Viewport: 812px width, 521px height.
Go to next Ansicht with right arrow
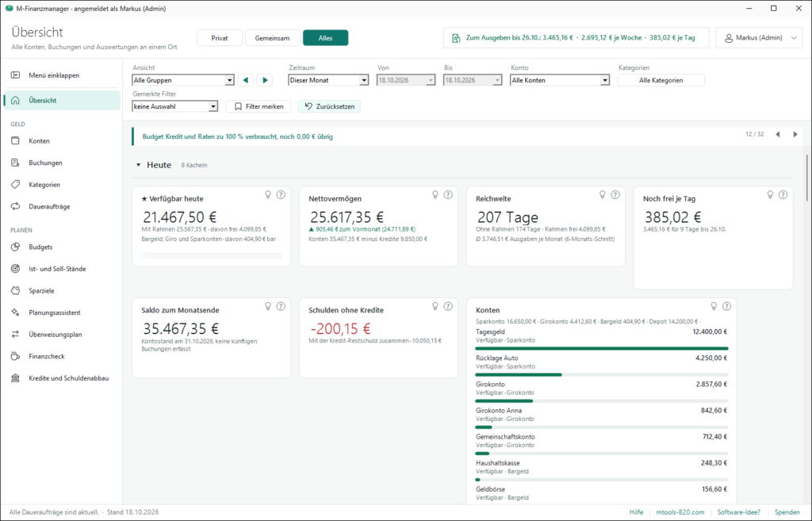pyautogui.click(x=265, y=80)
